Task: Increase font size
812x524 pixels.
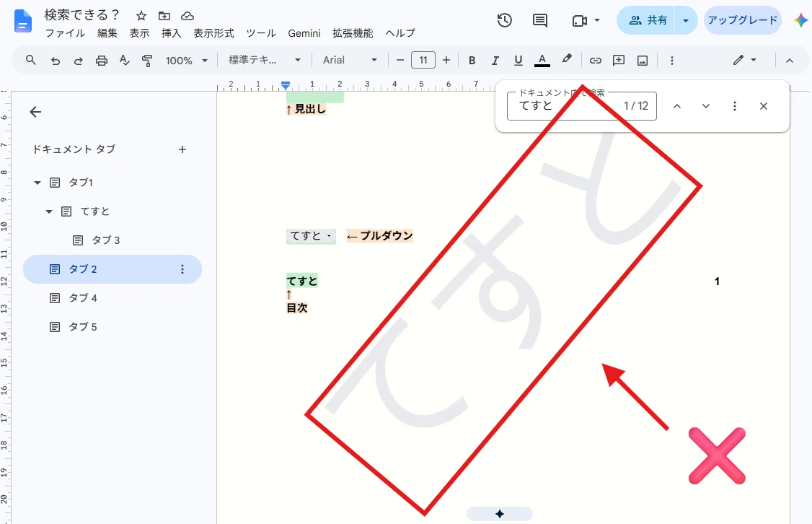Action: (x=446, y=61)
